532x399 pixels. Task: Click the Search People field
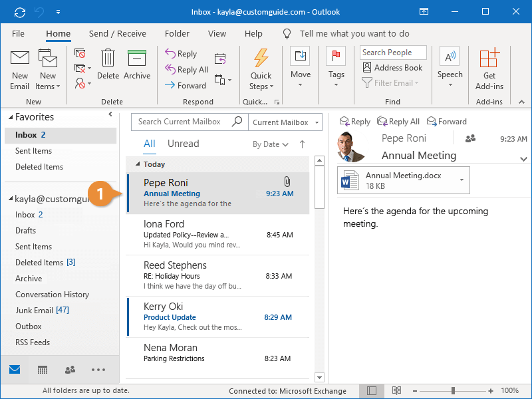pos(393,53)
